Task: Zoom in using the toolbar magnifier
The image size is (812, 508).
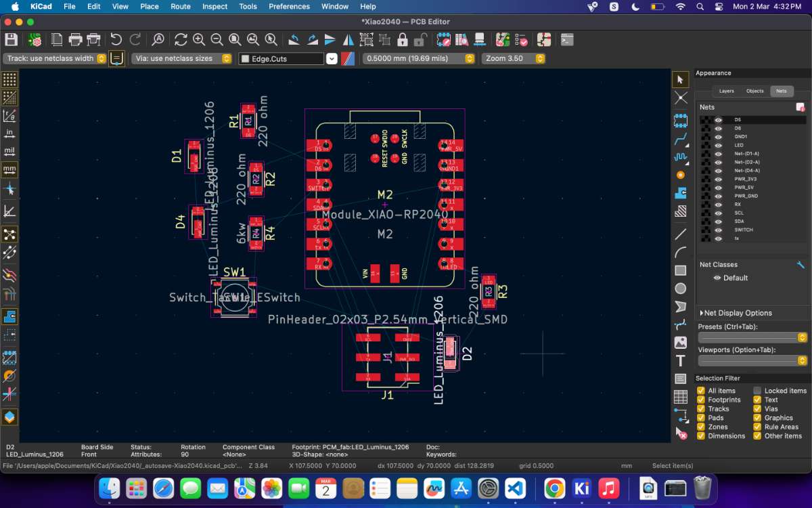Action: click(199, 40)
